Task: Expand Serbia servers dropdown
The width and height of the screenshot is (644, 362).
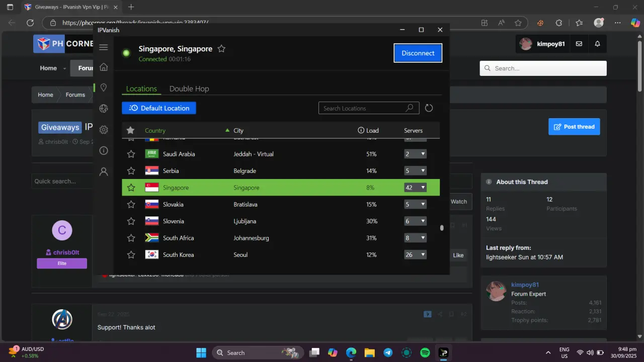Action: [415, 171]
